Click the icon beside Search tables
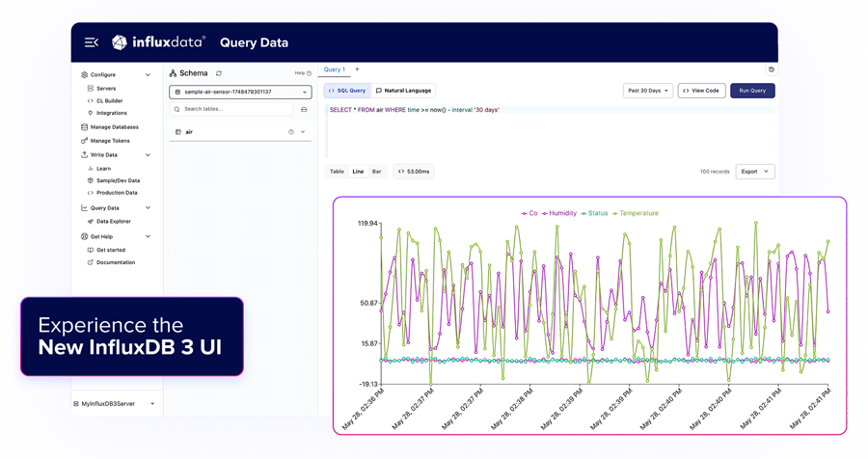The image size is (868, 459). click(304, 110)
